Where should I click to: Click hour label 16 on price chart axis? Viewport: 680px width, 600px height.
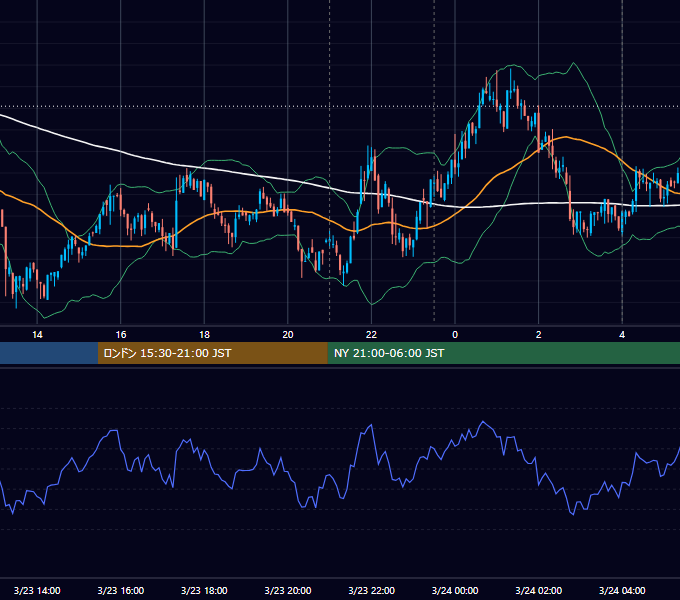[x=121, y=335]
